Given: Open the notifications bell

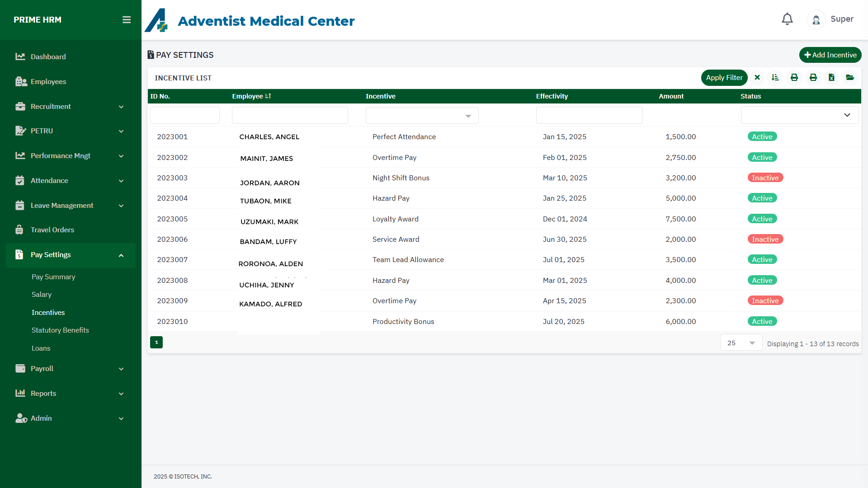Looking at the screenshot, I should point(787,19).
